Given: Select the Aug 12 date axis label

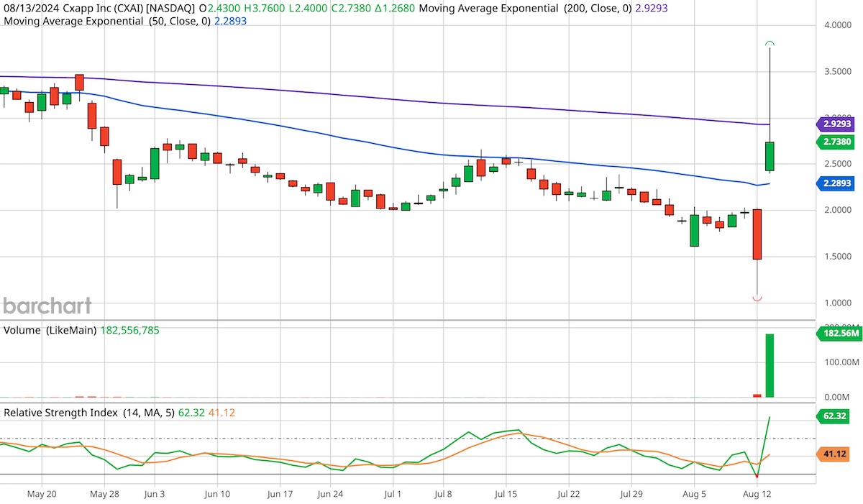Looking at the screenshot, I should (x=758, y=495).
